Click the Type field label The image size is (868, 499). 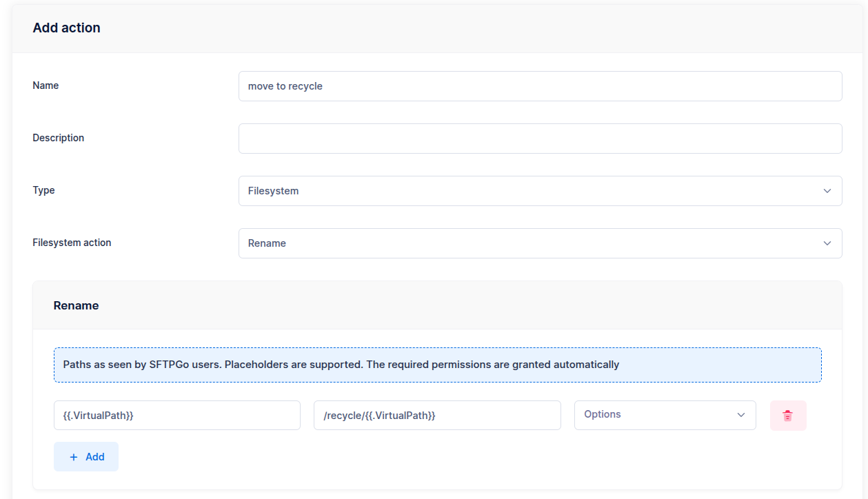tap(43, 190)
